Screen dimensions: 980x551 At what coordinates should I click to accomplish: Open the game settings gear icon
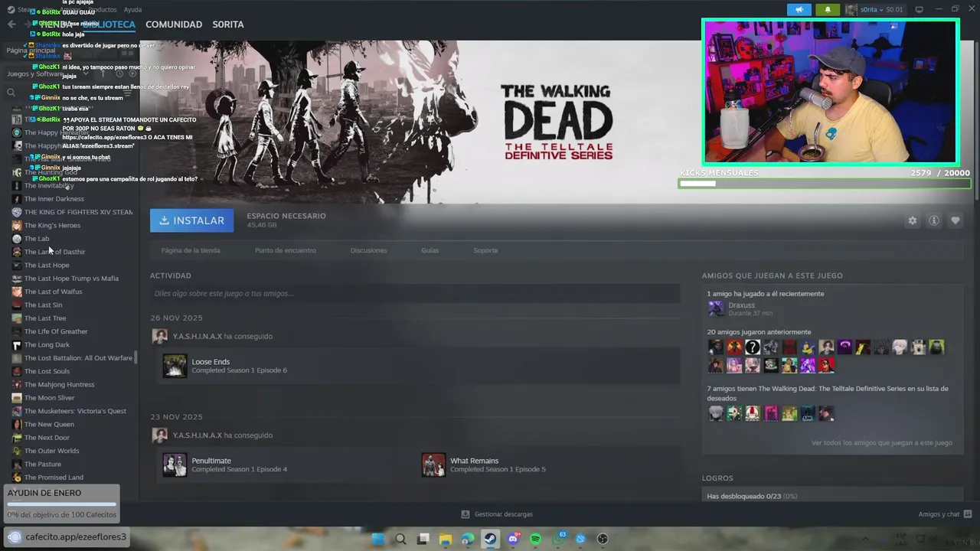(912, 220)
